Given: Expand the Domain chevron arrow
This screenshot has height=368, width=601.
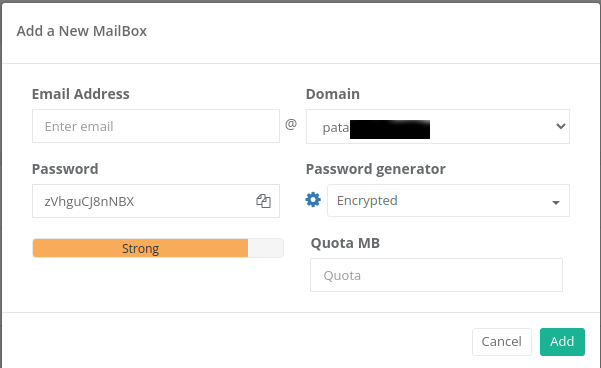Looking at the screenshot, I should coord(560,126).
